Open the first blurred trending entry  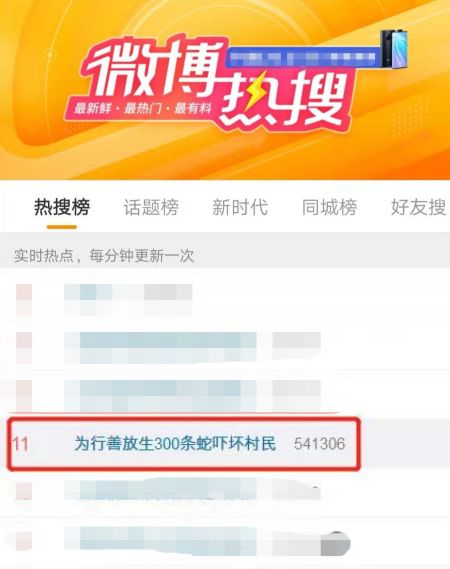tap(128, 299)
